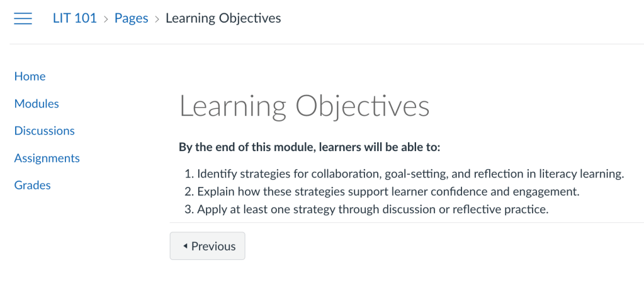
Task: Go to LIT 101 course breadcrumb
Action: [74, 18]
